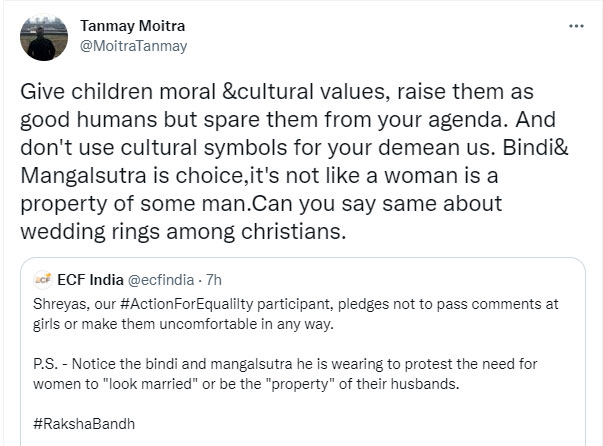Open the #RakshaBandh hashtag
603x446 pixels.
(x=83, y=423)
